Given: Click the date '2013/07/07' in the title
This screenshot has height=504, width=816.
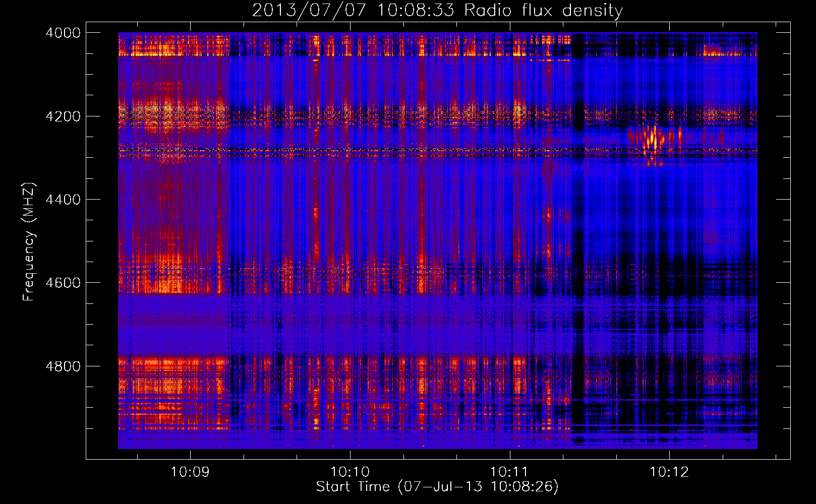Looking at the screenshot, I should tap(309, 11).
